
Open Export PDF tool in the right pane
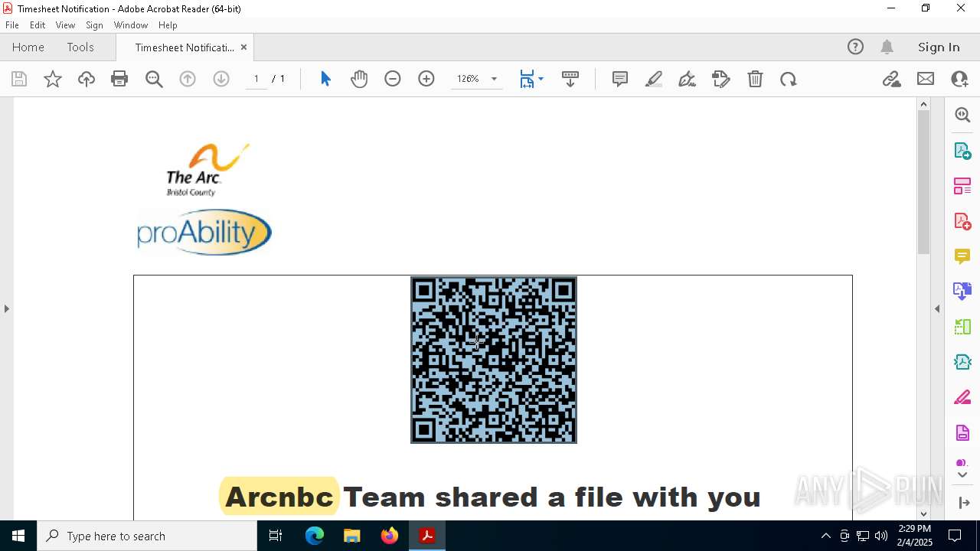click(962, 151)
